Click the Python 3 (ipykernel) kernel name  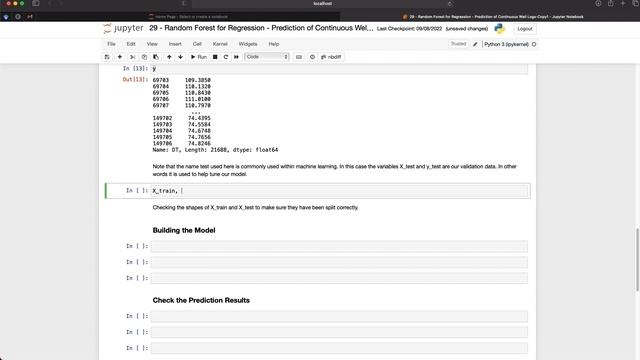pyautogui.click(x=506, y=44)
